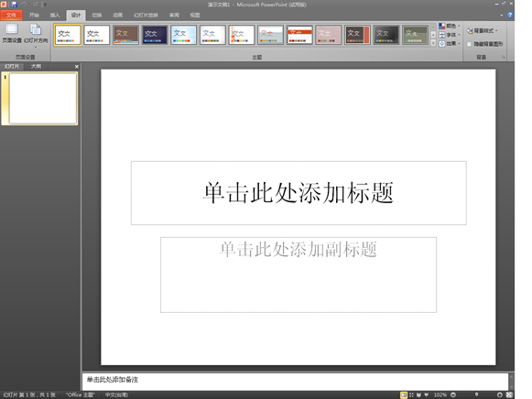
Task: Open the Customize Quick Access Toolbar dropdown
Action: 45,5
